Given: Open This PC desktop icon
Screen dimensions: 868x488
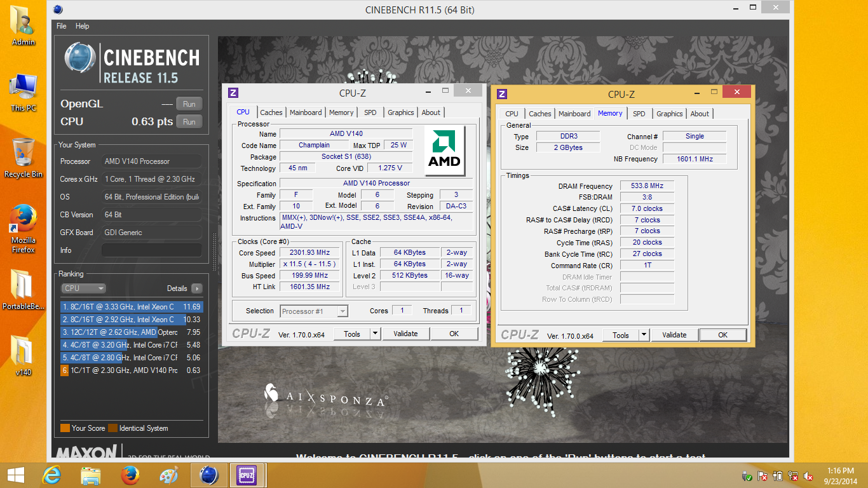Looking at the screenshot, I should [x=24, y=92].
